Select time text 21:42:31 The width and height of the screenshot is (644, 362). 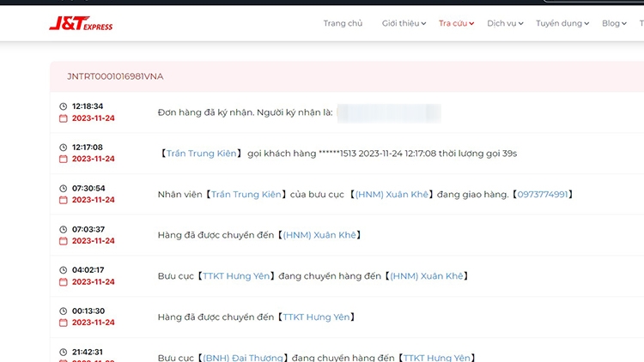[x=88, y=353]
